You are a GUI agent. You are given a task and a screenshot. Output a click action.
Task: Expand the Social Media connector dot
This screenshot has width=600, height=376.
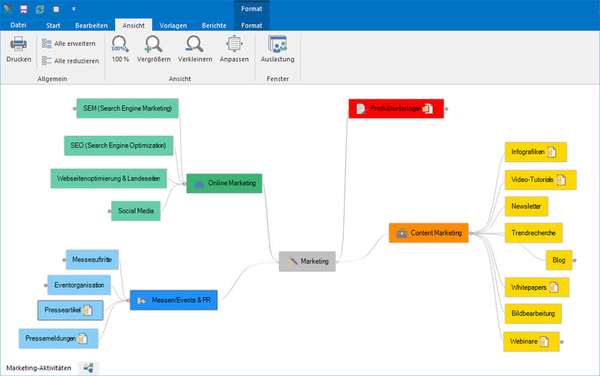click(x=109, y=211)
